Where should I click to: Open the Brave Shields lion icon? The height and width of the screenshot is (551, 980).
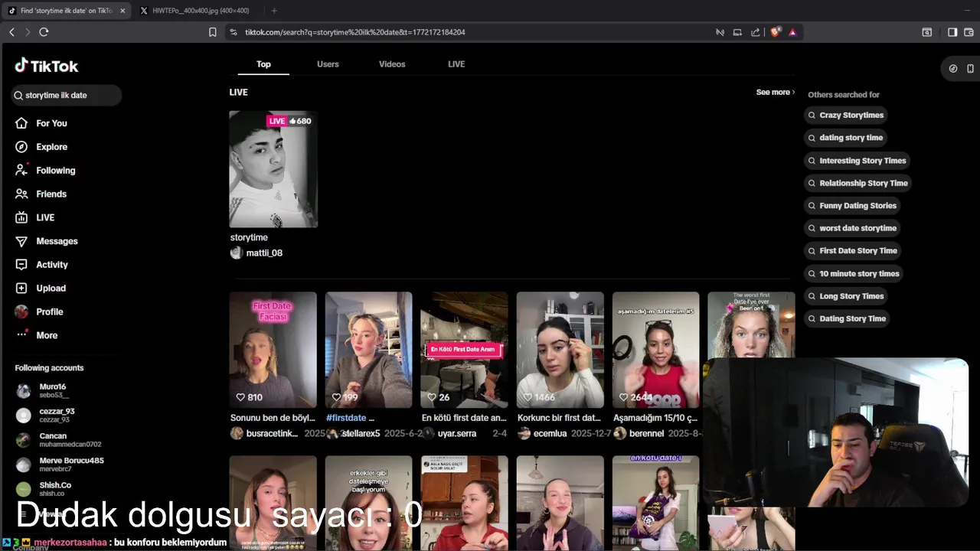click(776, 32)
